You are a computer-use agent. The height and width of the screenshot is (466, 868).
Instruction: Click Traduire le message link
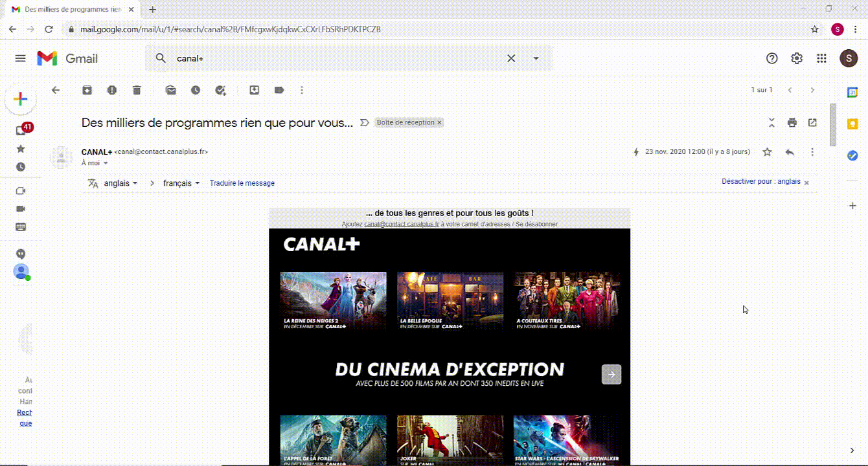242,183
